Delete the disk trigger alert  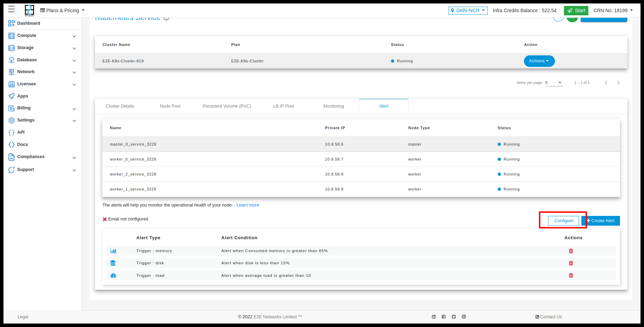(571, 263)
